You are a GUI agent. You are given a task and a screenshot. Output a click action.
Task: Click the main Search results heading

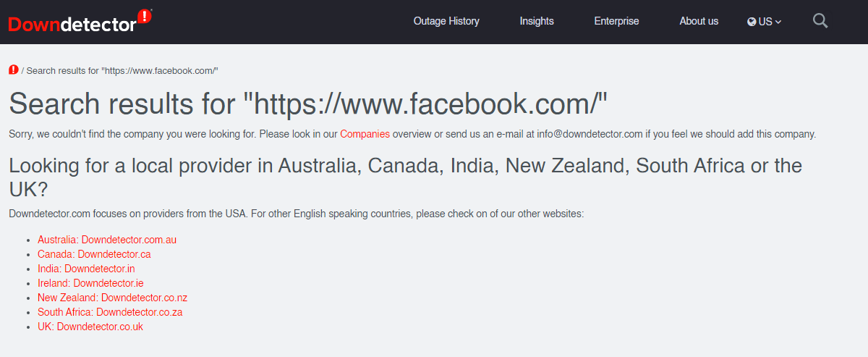tap(308, 104)
